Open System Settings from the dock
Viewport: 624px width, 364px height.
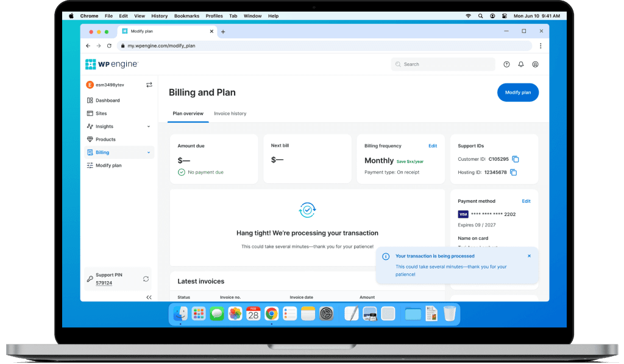point(327,313)
